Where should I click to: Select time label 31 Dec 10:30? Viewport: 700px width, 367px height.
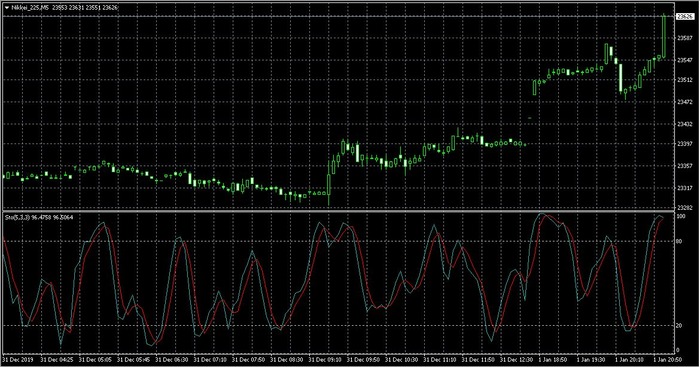pos(402,359)
